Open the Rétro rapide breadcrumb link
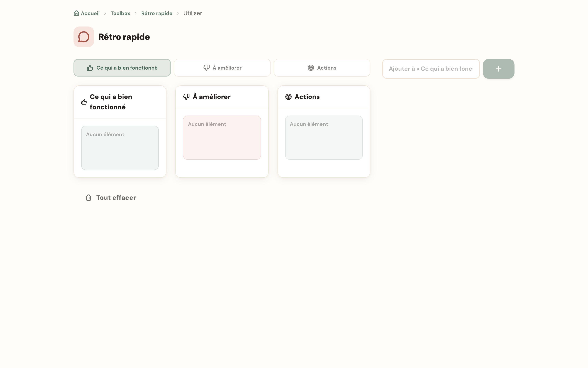 point(157,13)
